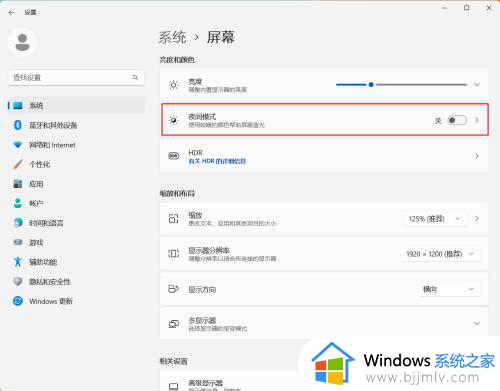Open the 横向 orientation dropdown
The width and height of the screenshot is (500, 391).
click(x=449, y=289)
